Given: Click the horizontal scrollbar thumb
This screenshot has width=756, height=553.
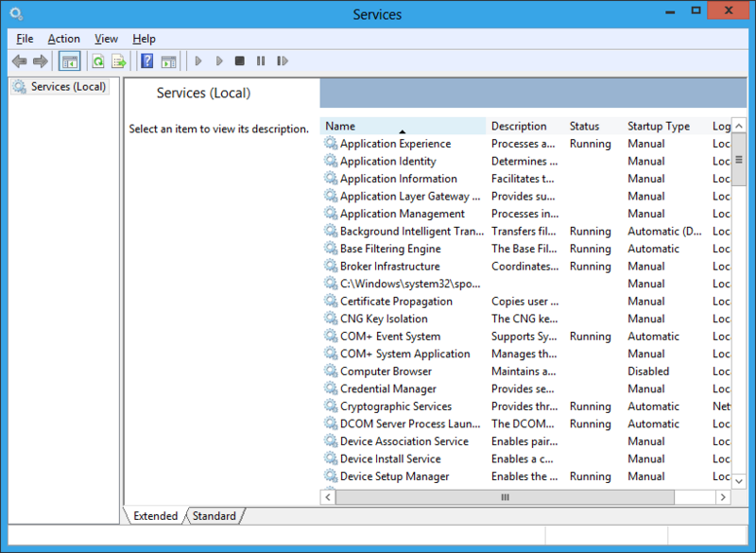Looking at the screenshot, I should [505, 497].
